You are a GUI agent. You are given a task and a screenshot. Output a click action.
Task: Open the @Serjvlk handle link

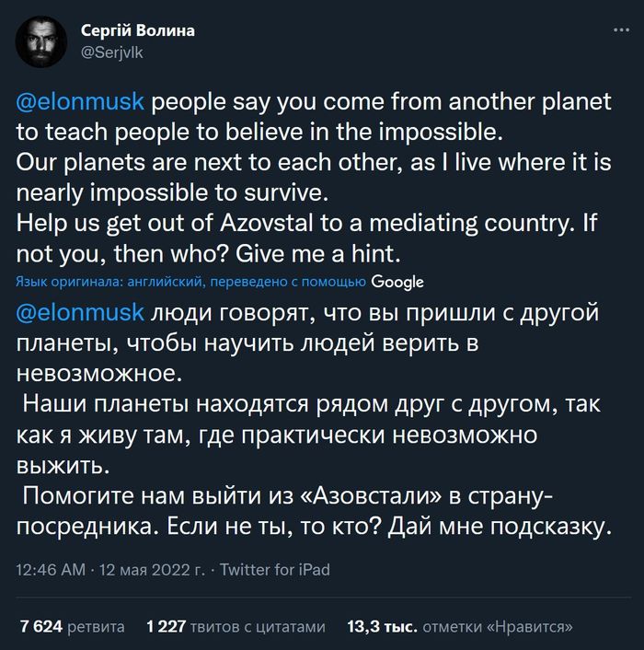tap(112, 52)
